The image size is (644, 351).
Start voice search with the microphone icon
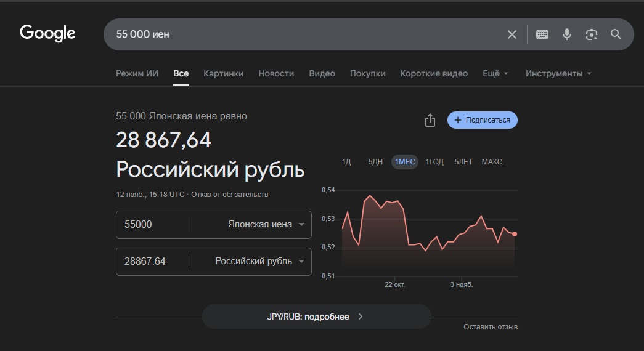pos(567,34)
